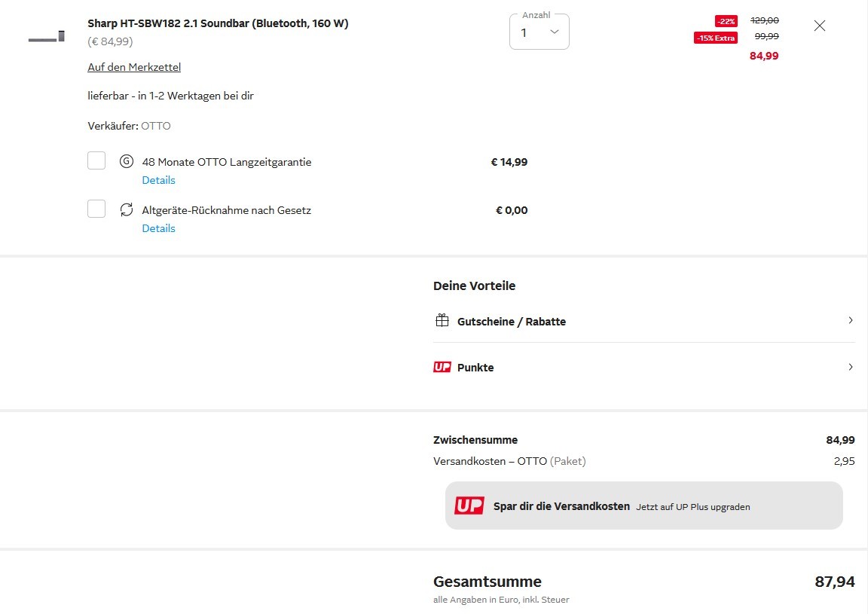868x614 pixels.
Task: Click the UP logo beside Punkte
Action: pos(442,367)
